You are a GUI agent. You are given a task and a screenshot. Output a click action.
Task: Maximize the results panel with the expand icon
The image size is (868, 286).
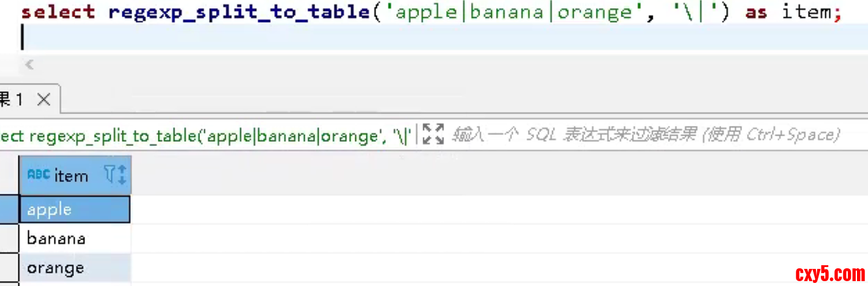coord(433,133)
